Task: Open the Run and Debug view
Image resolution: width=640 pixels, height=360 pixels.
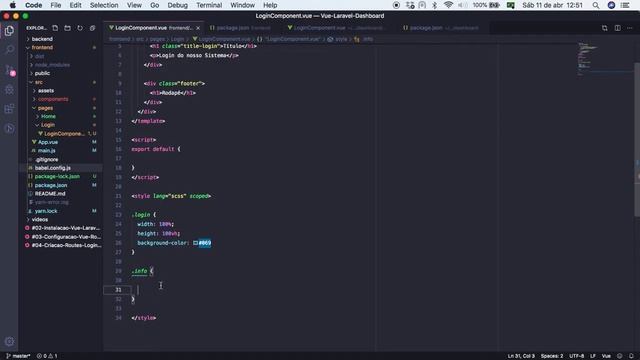Action: 9,90
